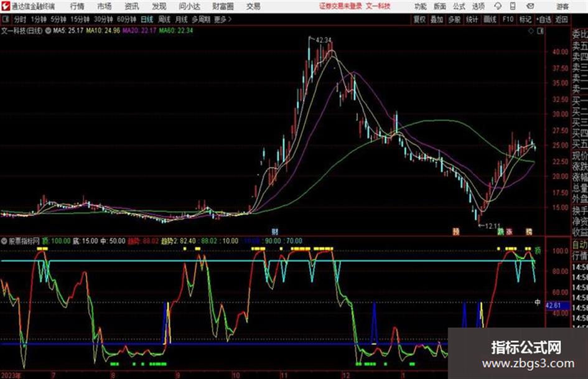Click the diamond icon at chart top-right
Screen dimensions: 588x379
coord(531,31)
